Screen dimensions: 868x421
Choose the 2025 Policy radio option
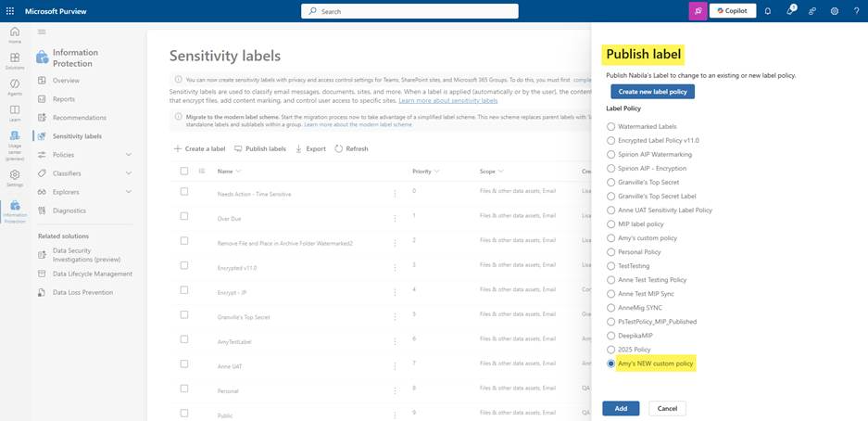click(x=611, y=350)
